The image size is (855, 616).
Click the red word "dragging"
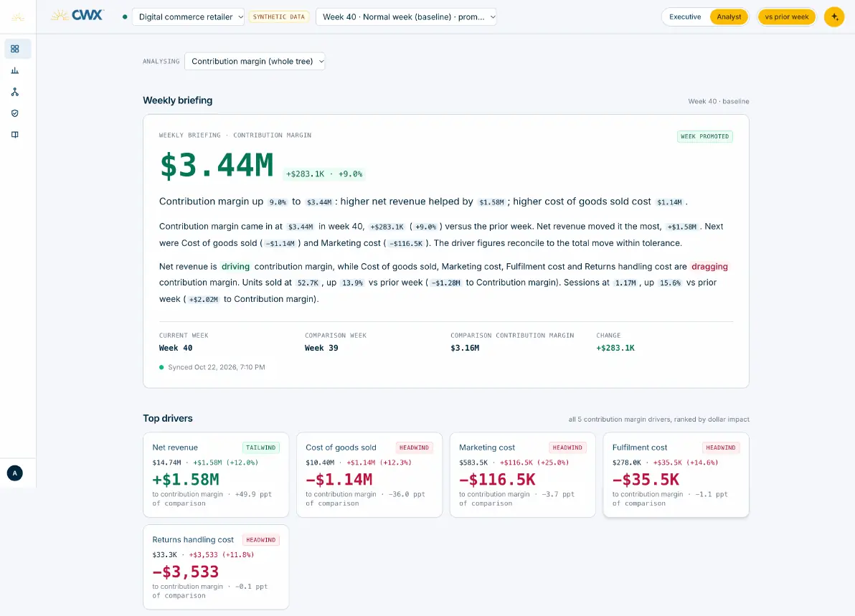pos(709,267)
